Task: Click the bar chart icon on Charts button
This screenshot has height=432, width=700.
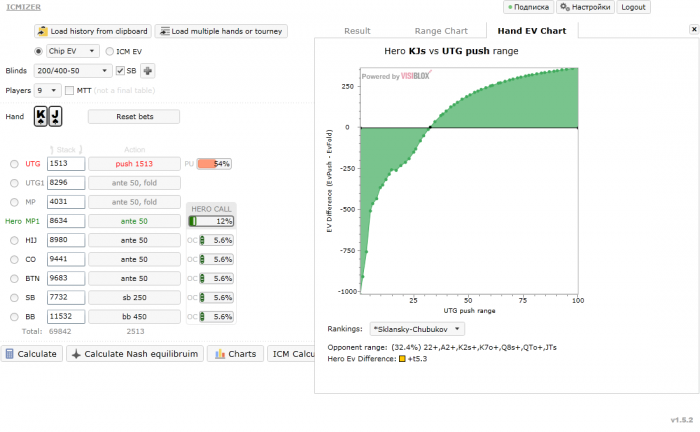Action: tap(220, 354)
